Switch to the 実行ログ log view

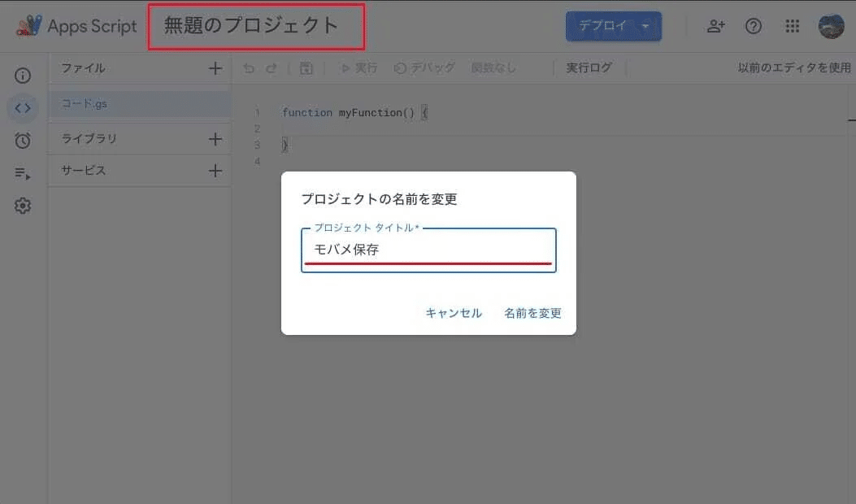tap(589, 68)
